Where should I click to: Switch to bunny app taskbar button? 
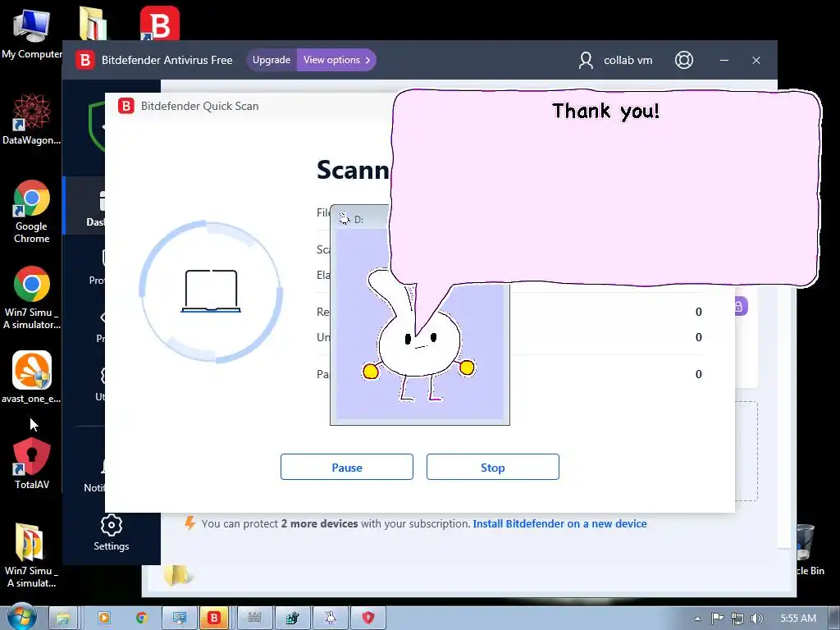coord(331,619)
